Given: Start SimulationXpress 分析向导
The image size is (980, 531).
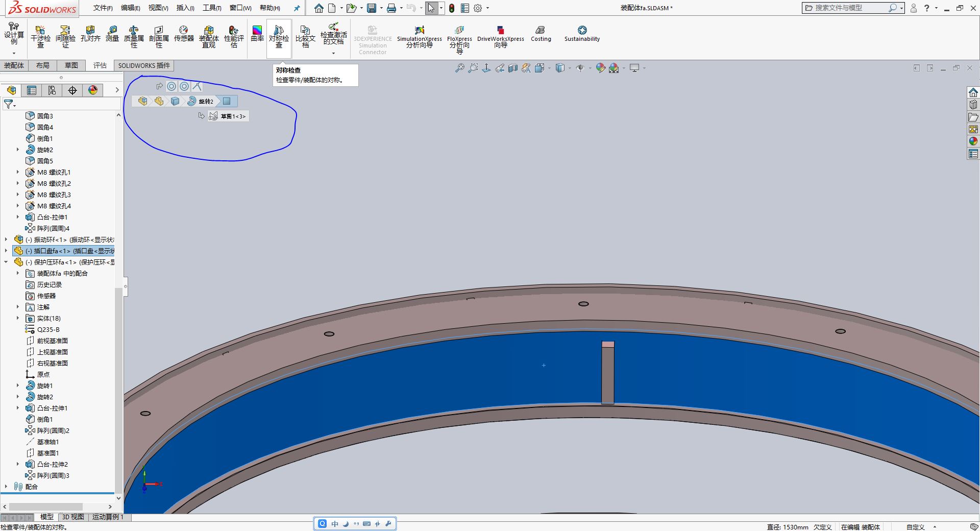Looking at the screenshot, I should click(x=420, y=37).
